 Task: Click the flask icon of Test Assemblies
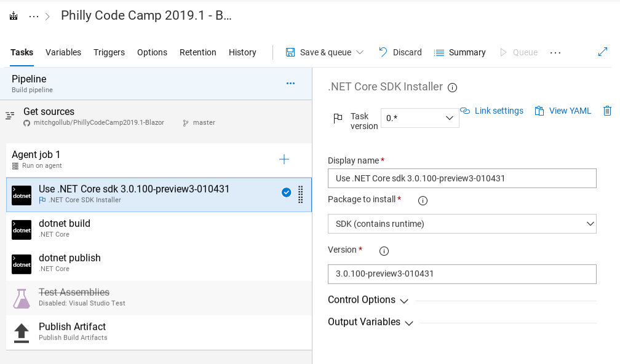click(x=22, y=299)
